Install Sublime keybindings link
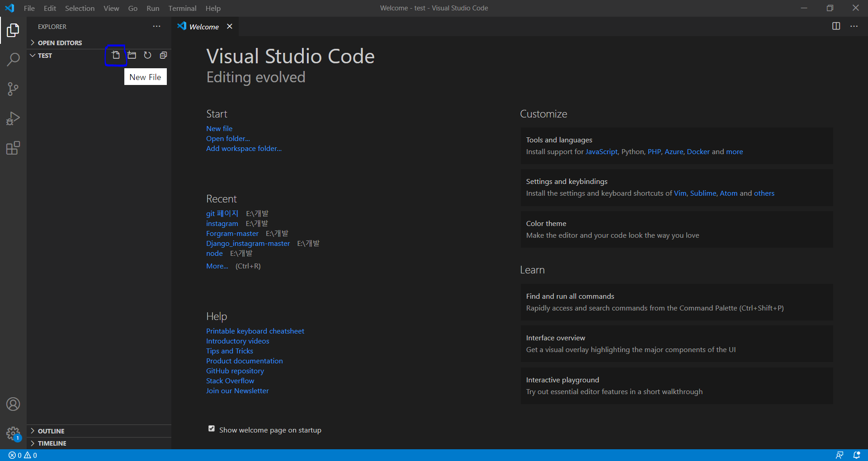This screenshot has width=868, height=461. [x=703, y=193]
